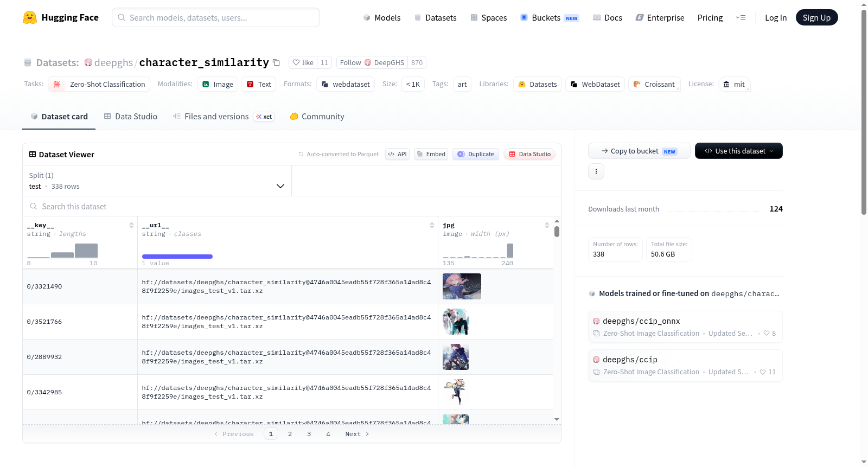Open thumbnail for row 0/3342985

click(456, 392)
